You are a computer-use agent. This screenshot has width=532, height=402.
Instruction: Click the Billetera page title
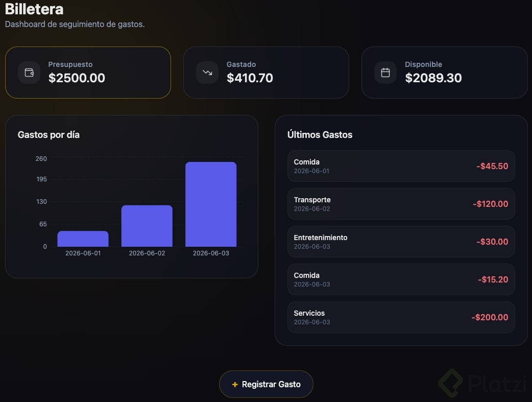(34, 9)
